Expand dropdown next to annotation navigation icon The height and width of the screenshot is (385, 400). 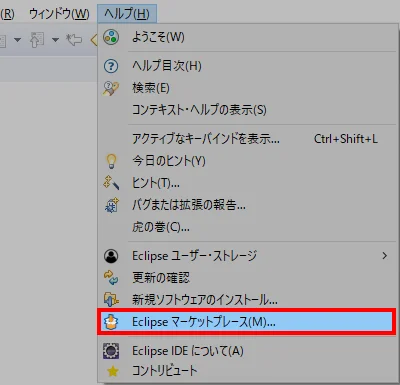55,40
